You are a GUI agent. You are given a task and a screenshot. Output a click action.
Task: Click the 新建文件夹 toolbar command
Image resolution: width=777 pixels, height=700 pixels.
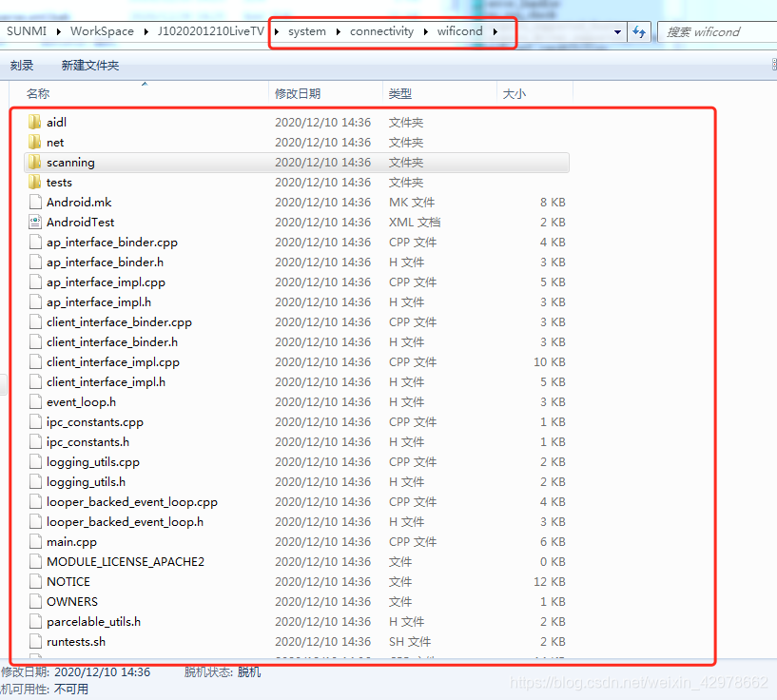pos(90,66)
